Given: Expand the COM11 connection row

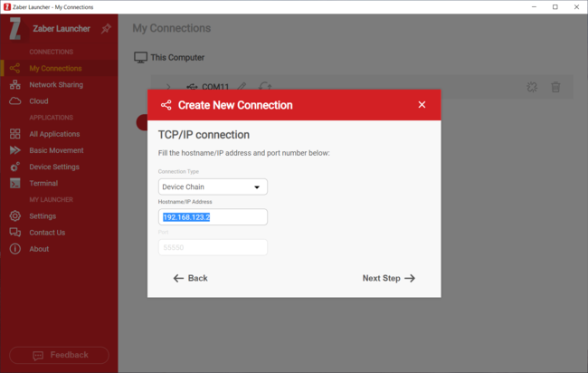Looking at the screenshot, I should [x=168, y=88].
